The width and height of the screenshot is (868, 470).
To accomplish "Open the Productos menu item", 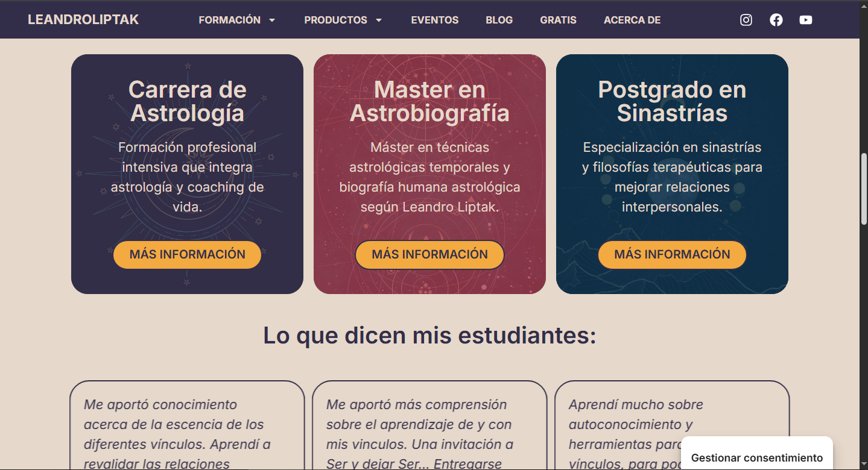I will click(x=335, y=20).
